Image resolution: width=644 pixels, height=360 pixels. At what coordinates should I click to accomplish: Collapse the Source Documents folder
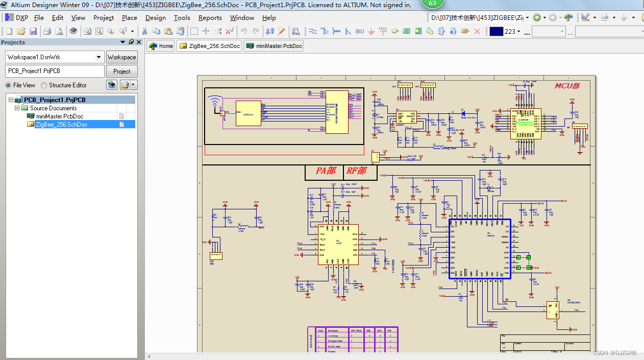coord(17,108)
